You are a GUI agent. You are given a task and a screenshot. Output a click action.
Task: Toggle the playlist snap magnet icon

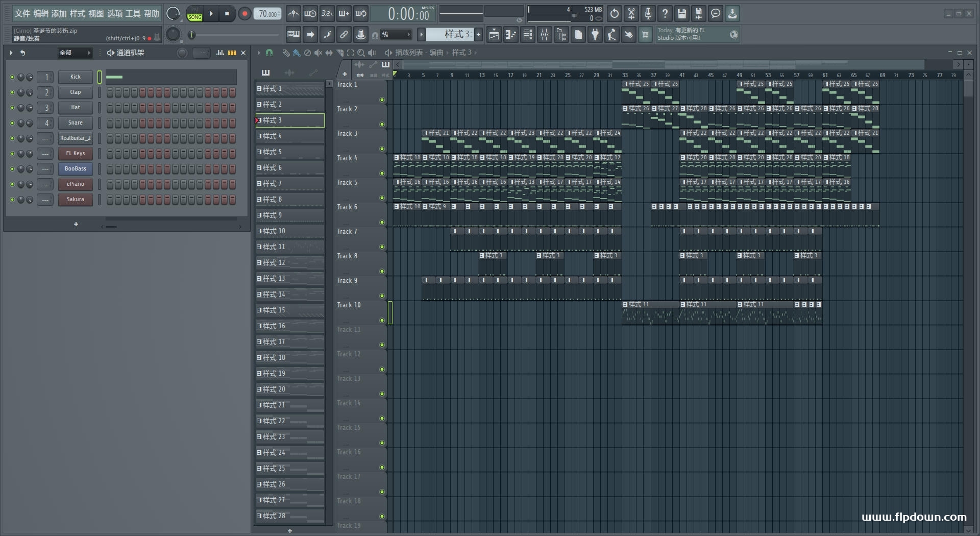(x=269, y=53)
